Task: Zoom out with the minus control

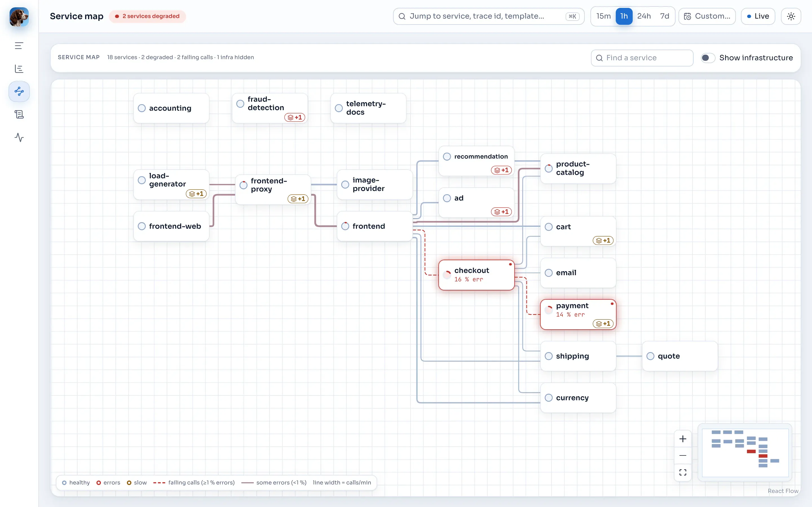Action: [x=683, y=455]
